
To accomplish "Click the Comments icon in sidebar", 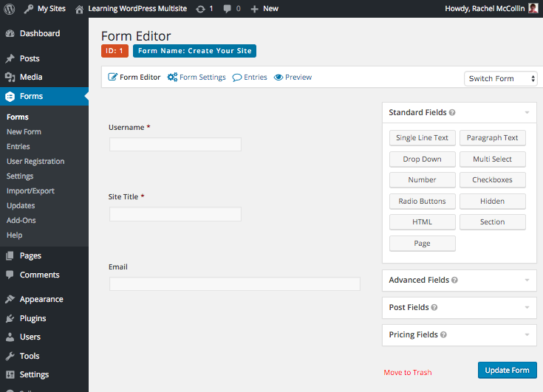I will [10, 275].
